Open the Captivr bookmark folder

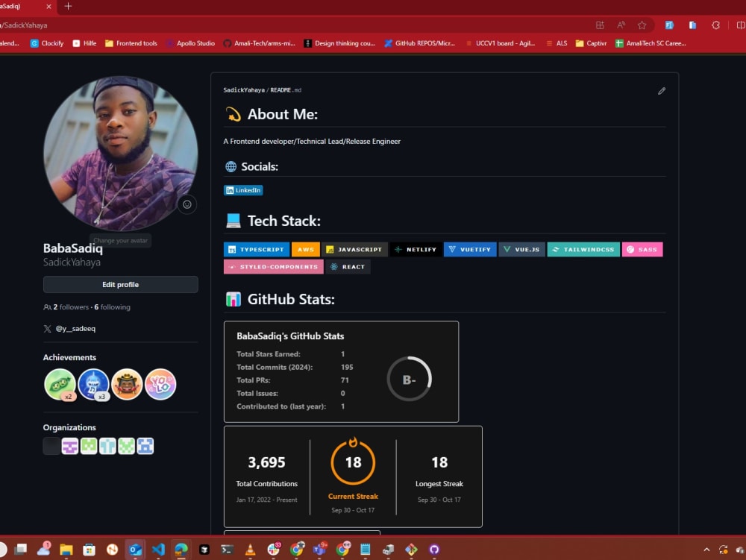pyautogui.click(x=591, y=43)
